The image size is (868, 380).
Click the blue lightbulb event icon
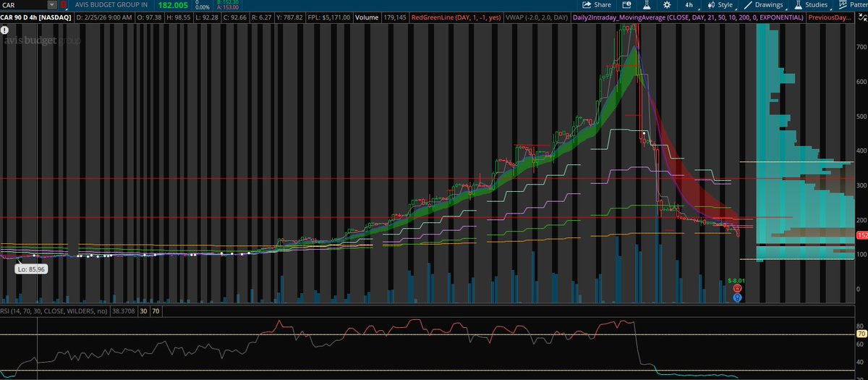[x=736, y=297]
